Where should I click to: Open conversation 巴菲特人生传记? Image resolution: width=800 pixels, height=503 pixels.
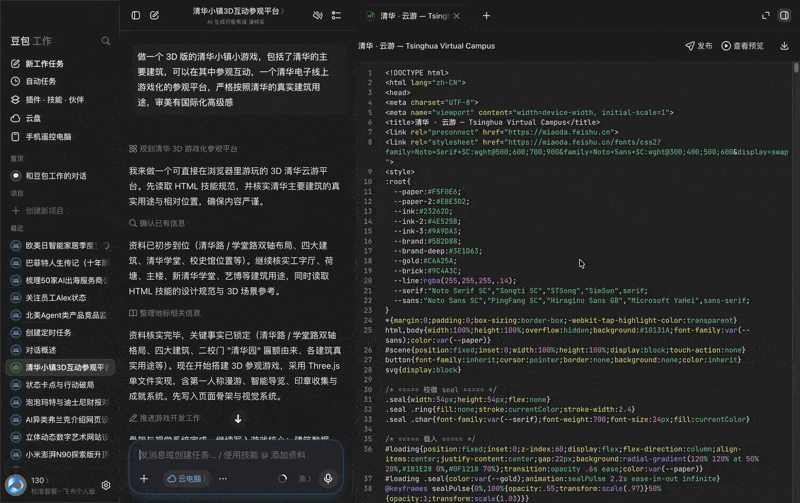60,263
